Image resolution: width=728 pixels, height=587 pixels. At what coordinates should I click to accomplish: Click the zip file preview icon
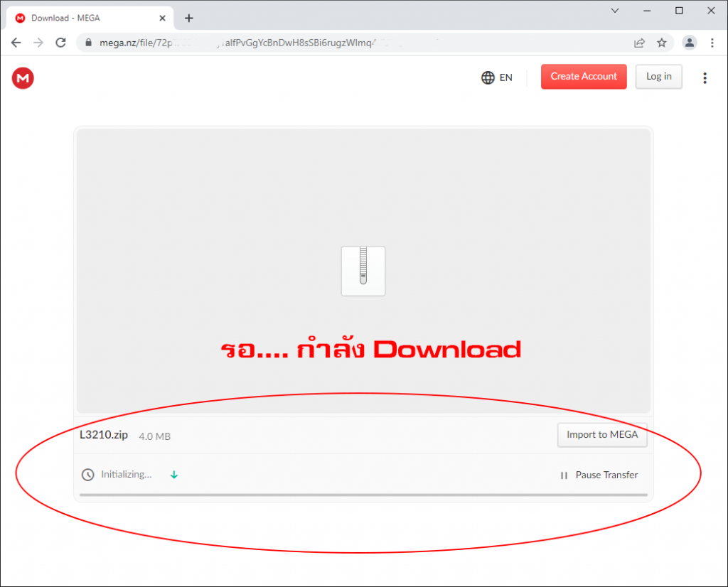(x=363, y=271)
